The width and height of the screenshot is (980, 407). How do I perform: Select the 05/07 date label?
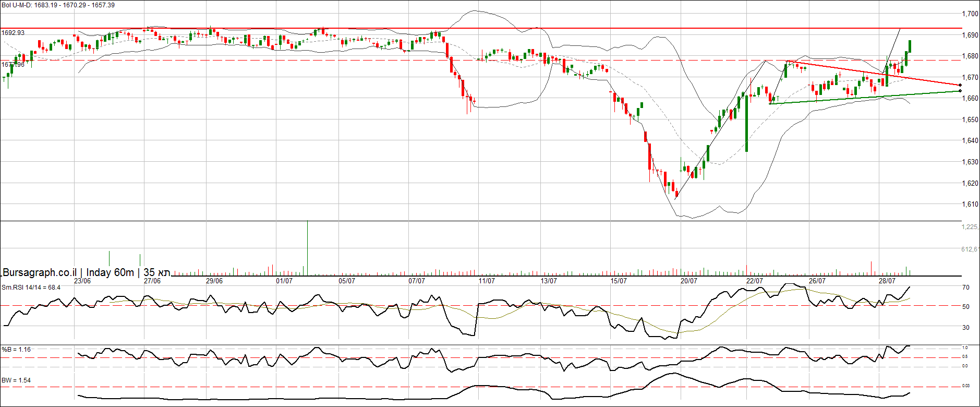pos(347,281)
